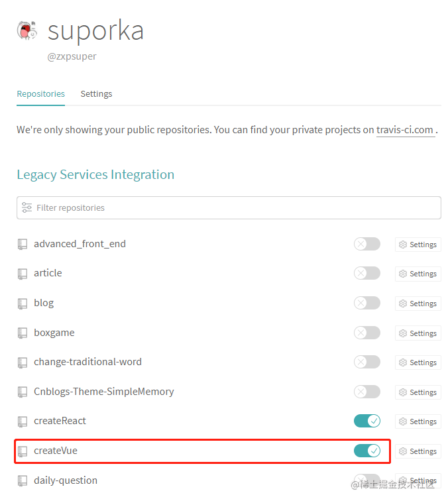Enable the blog repository switch

(x=367, y=303)
